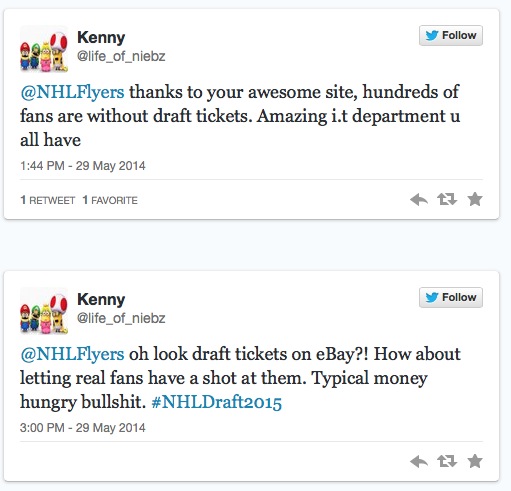Retweet the eBay draft tickets tweet

coord(447,461)
